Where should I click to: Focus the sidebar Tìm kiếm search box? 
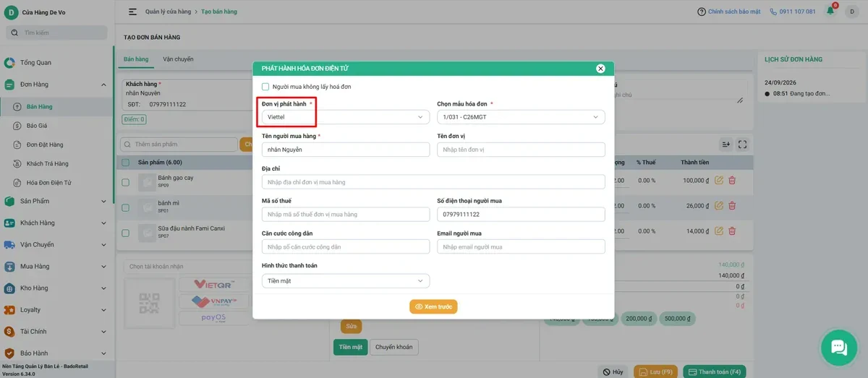[x=56, y=33]
